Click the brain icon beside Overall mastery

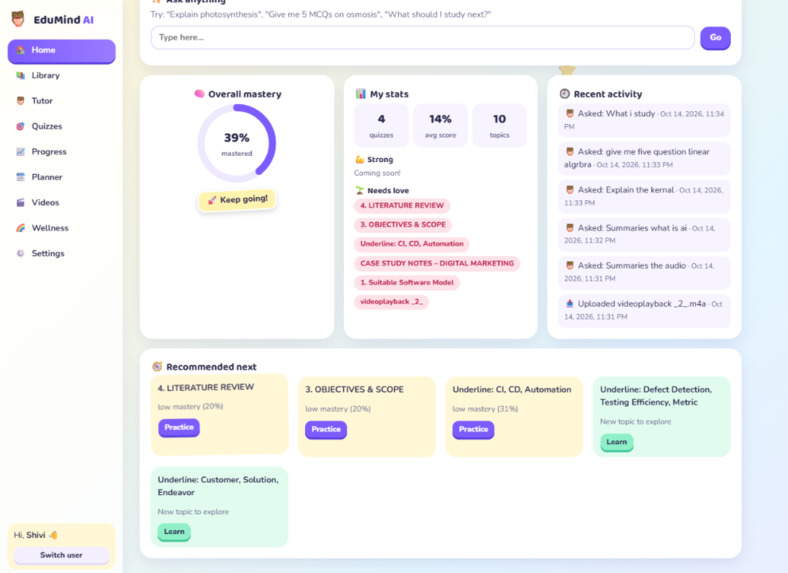pyautogui.click(x=200, y=93)
